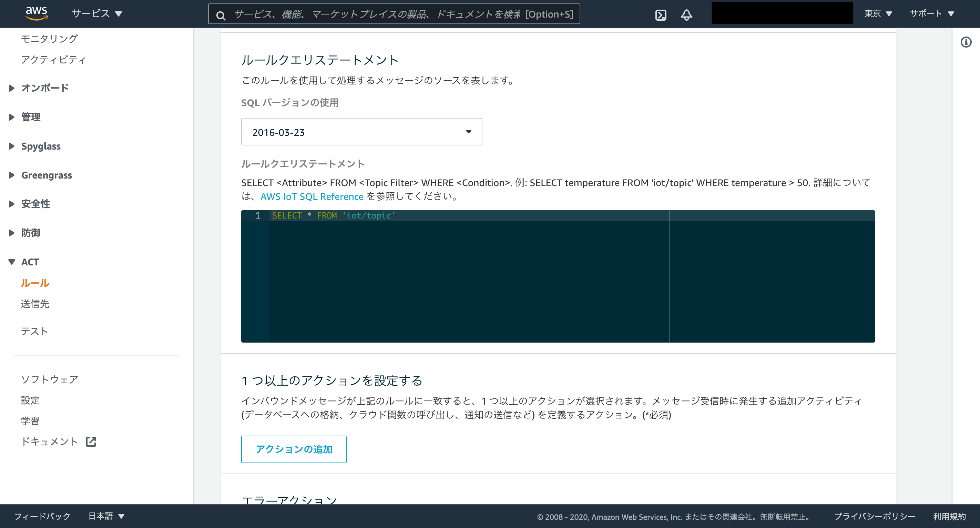Open the notifications bell
The height and width of the screenshot is (528, 980).
[686, 15]
